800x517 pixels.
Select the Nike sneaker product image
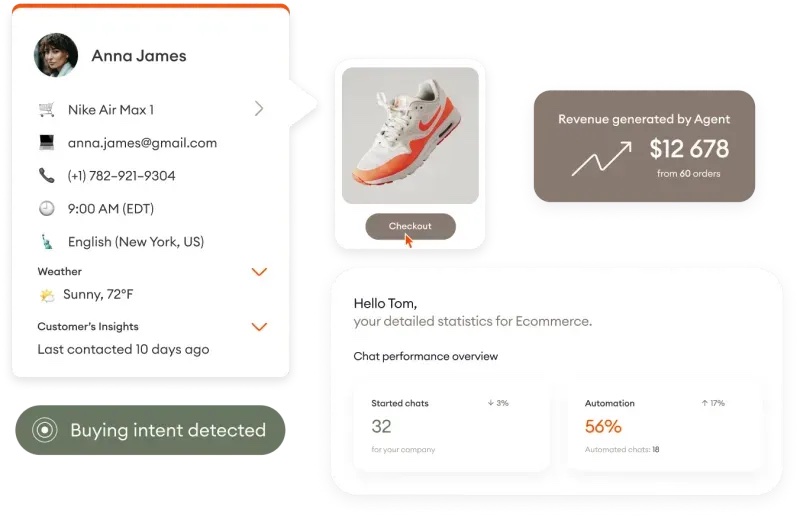point(410,135)
